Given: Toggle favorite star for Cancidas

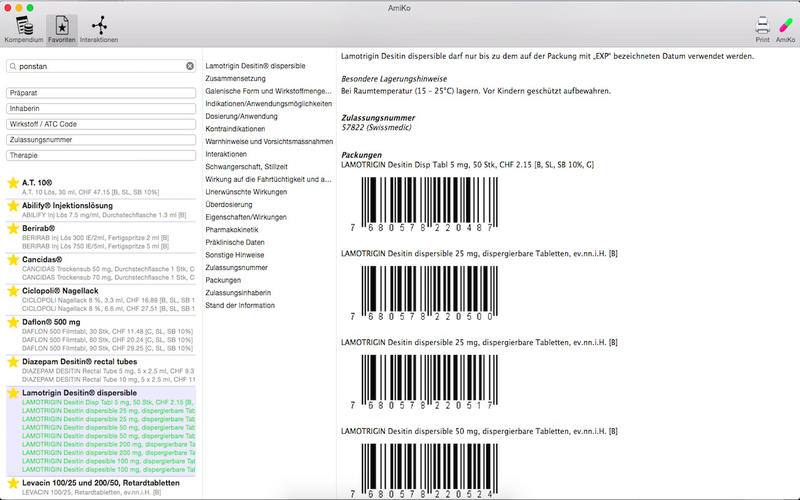Looking at the screenshot, I should click(x=13, y=260).
